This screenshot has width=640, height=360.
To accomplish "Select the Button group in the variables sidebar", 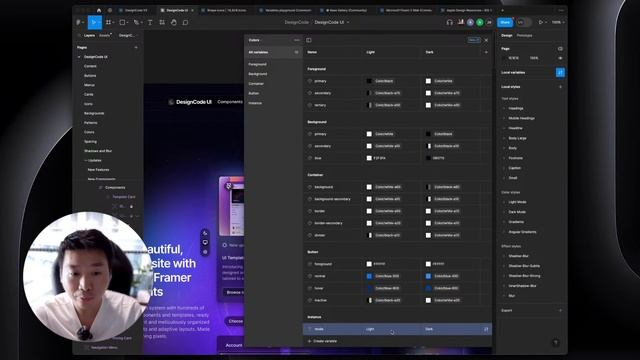I will pos(253,93).
